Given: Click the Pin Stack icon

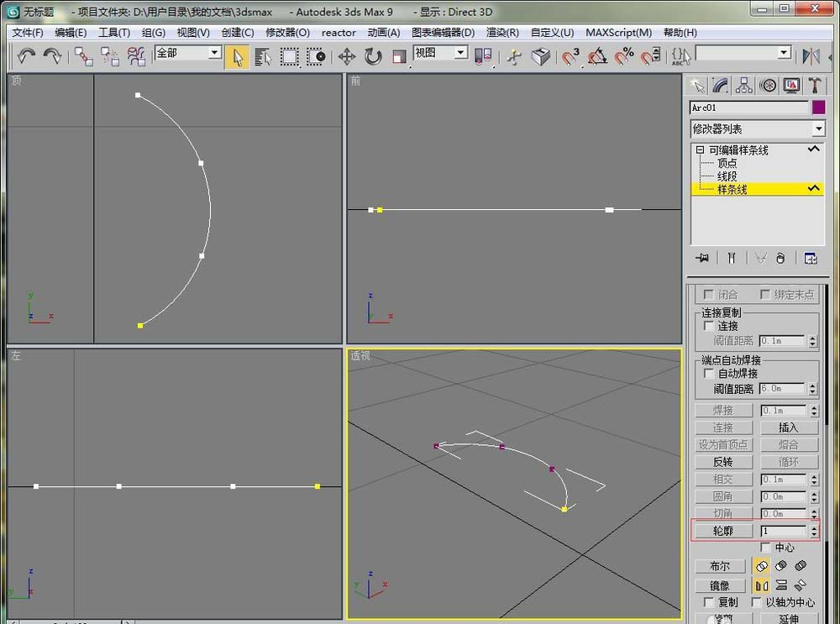Looking at the screenshot, I should pyautogui.click(x=702, y=258).
